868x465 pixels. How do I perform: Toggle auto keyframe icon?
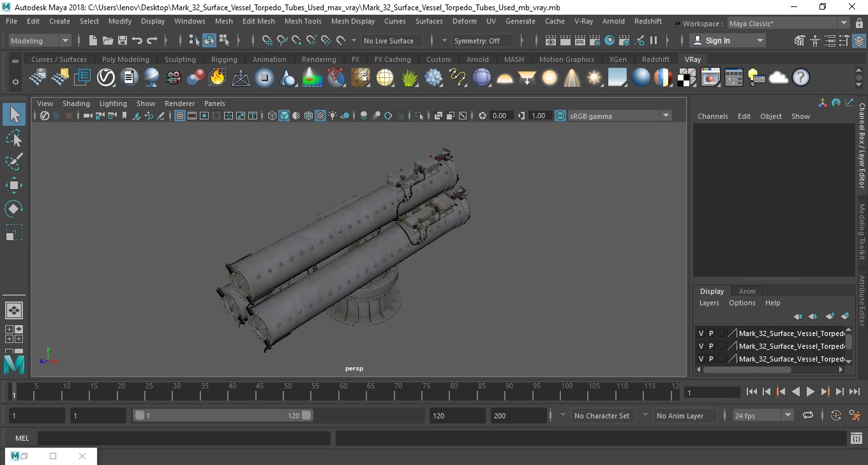point(836,415)
